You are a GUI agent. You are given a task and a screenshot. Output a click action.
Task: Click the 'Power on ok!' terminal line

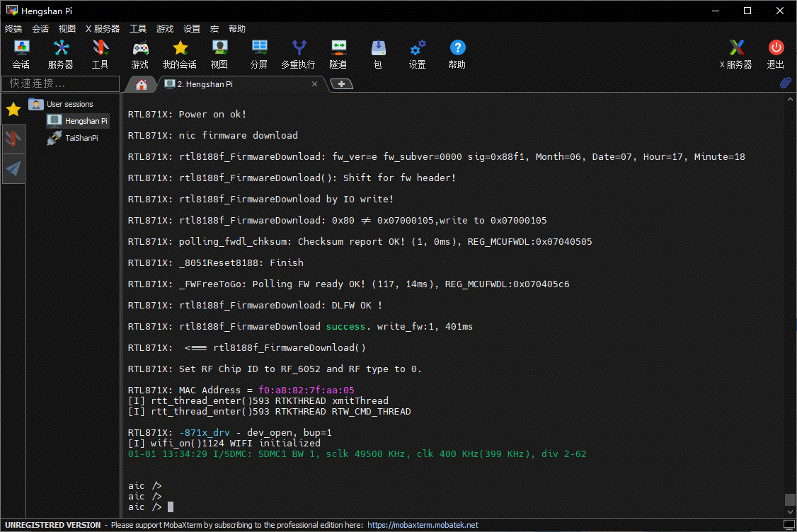click(x=187, y=115)
